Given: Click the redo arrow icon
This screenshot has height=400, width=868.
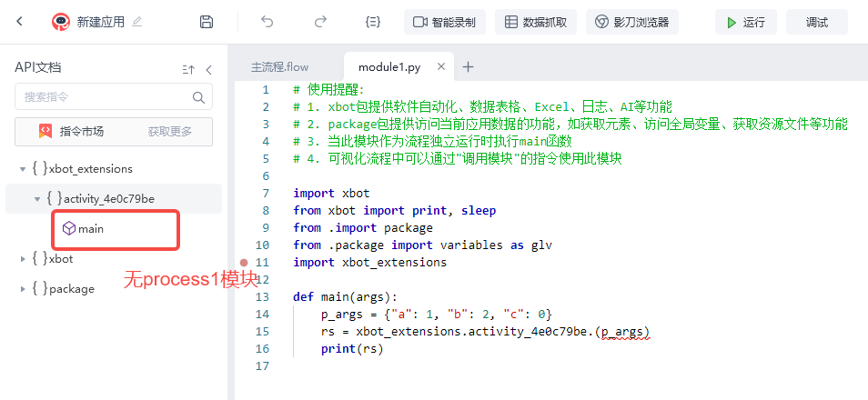Looking at the screenshot, I should coord(320,22).
